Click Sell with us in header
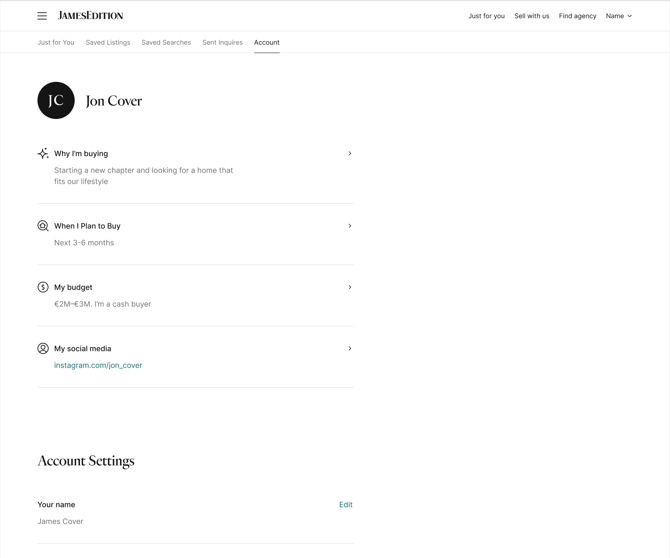 pos(531,16)
